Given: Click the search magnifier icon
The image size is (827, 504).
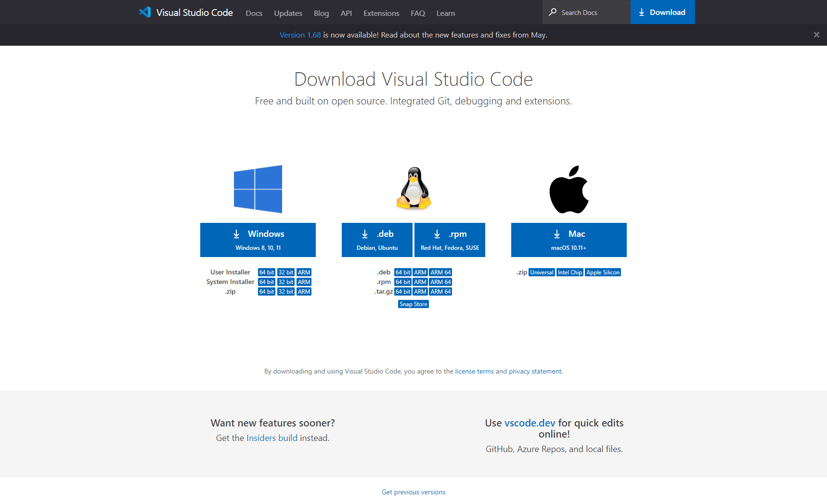Looking at the screenshot, I should click(x=553, y=12).
